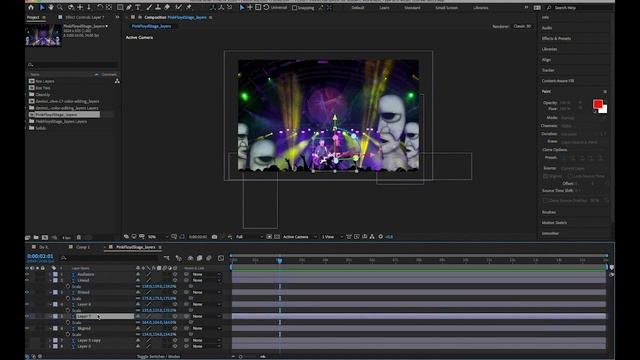Toggle visibility eye of Layer 7

[27, 316]
